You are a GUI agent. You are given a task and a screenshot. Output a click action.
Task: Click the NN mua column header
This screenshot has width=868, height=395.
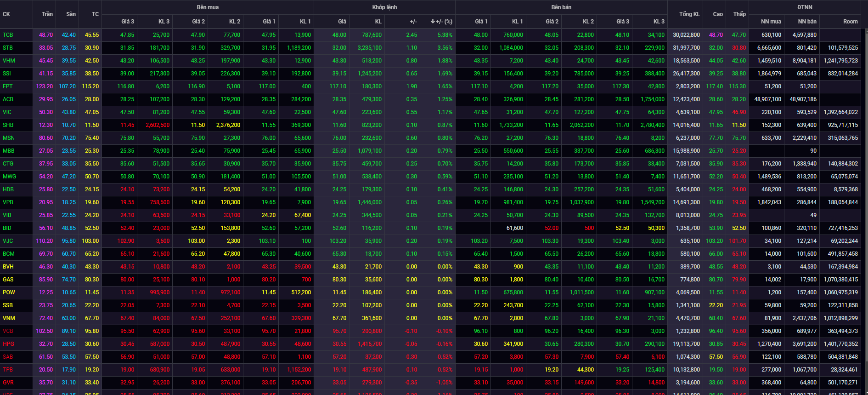(771, 22)
